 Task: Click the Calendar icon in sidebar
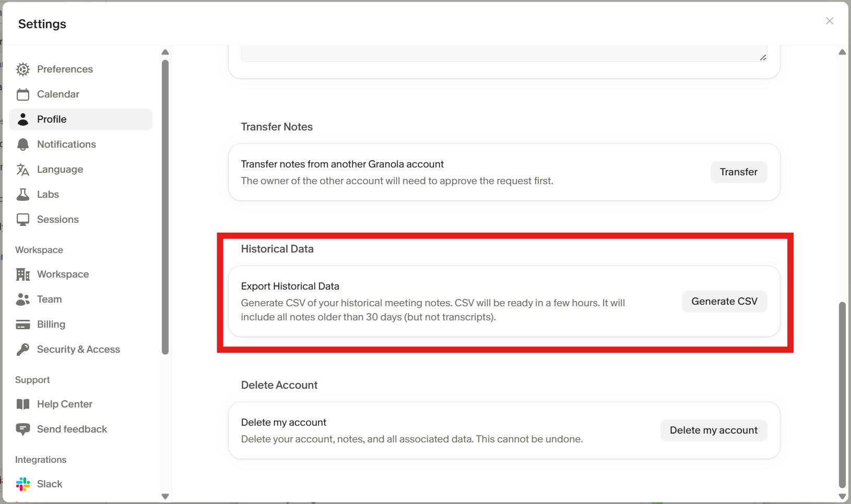pyautogui.click(x=23, y=94)
